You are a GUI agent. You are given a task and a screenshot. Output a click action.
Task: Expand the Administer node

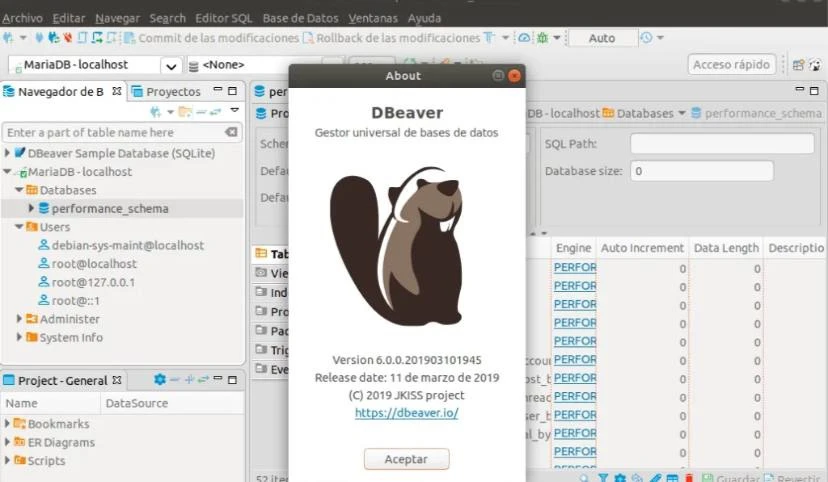19,319
